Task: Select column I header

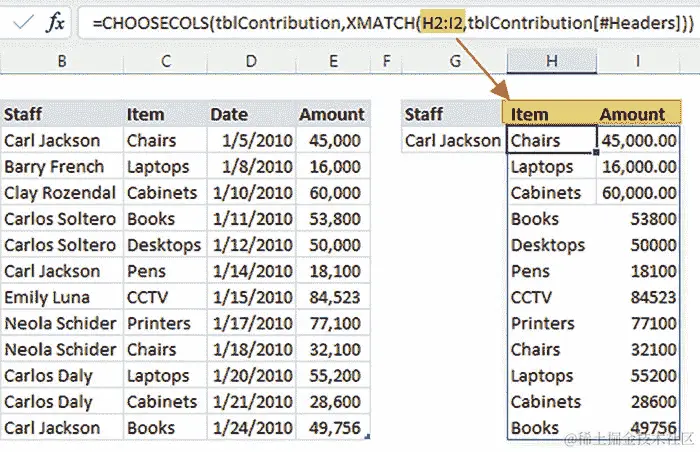Action: coord(638,61)
